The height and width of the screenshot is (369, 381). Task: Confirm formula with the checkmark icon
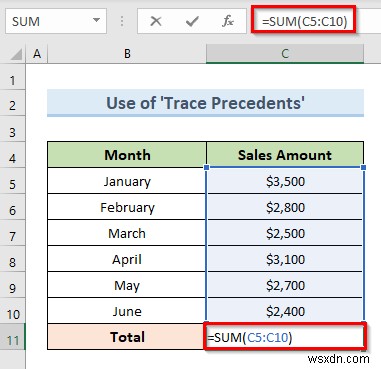click(192, 22)
